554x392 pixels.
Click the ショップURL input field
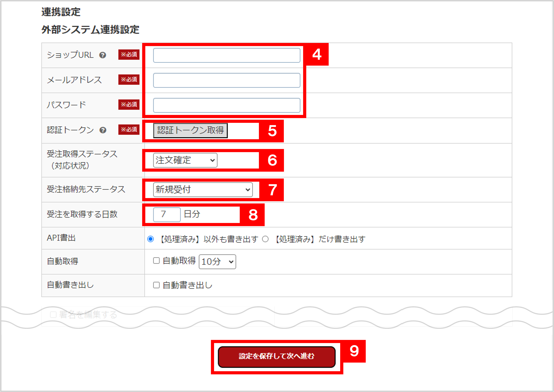tap(227, 55)
